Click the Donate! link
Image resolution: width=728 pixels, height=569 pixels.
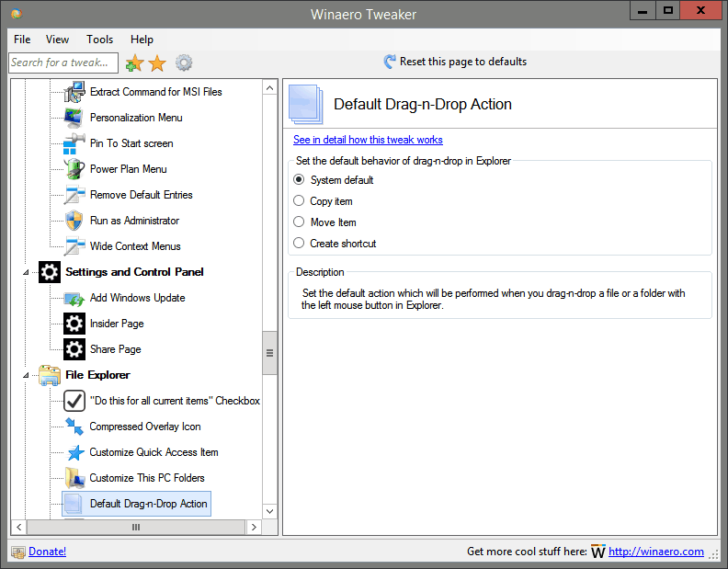48,552
